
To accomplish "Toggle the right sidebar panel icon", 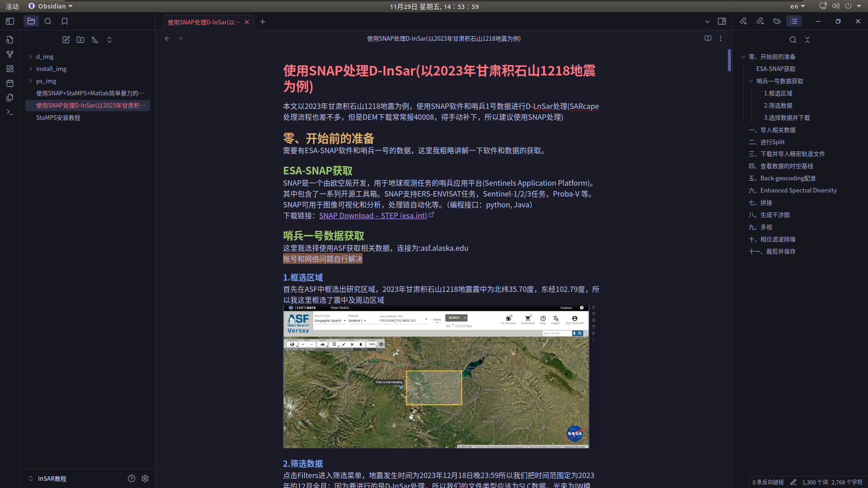I will pos(722,21).
